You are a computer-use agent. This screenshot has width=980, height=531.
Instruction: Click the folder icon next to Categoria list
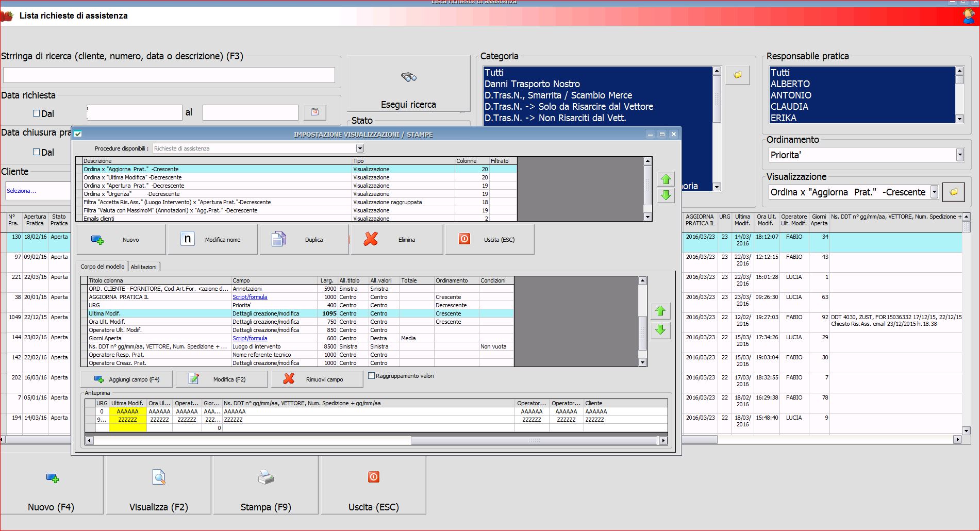[x=737, y=75]
